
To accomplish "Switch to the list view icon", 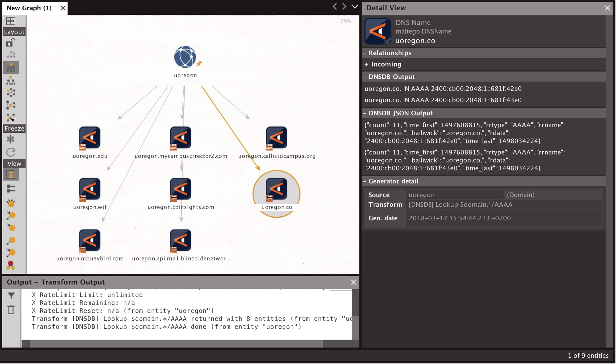I will [x=11, y=189].
